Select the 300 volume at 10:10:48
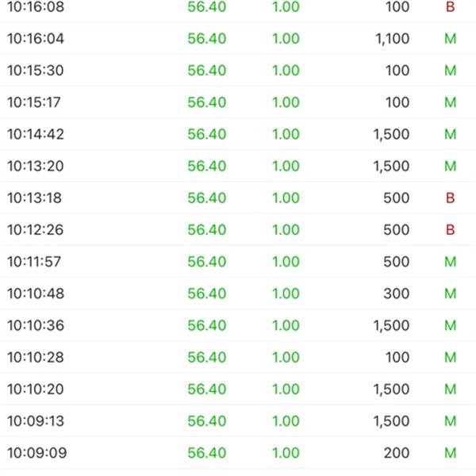 [397, 294]
